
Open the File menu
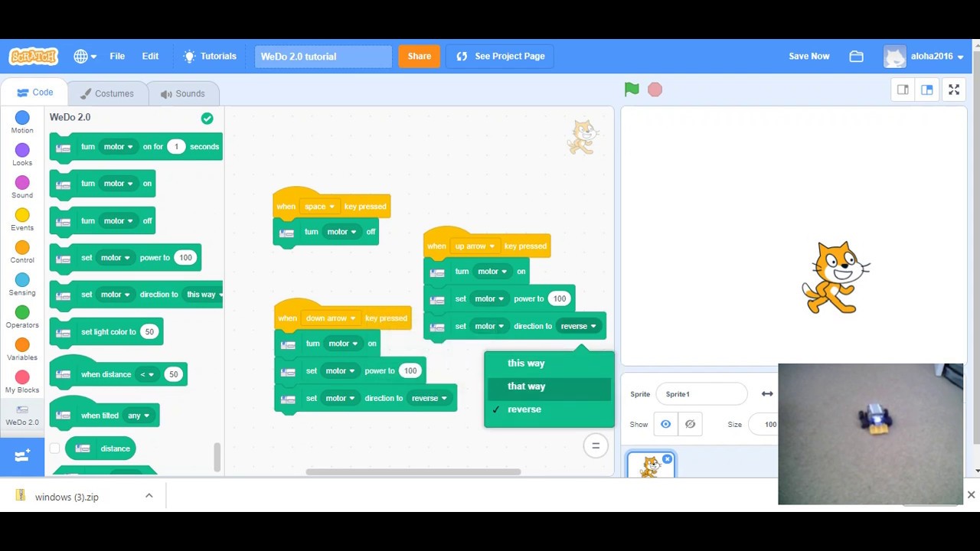pyautogui.click(x=117, y=56)
